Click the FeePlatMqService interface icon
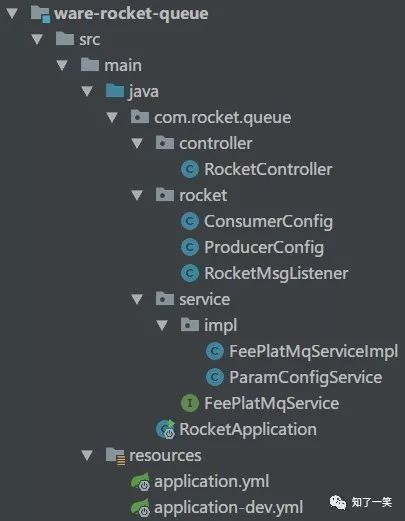The image size is (405, 521). 190,403
